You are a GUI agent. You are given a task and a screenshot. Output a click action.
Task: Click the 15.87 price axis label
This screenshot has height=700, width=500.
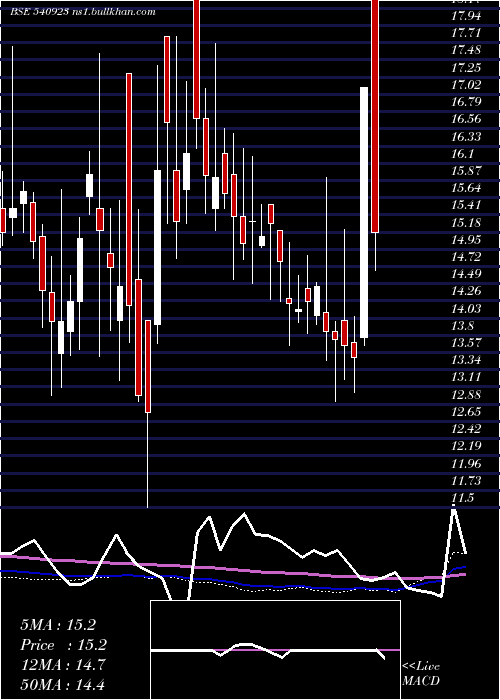[x=466, y=171]
